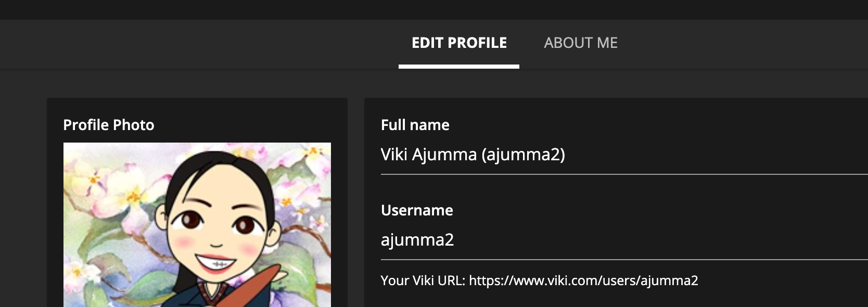This screenshot has width=868, height=307.
Task: Click "(ajumma2)" inside the Full name value
Action: coord(523,155)
